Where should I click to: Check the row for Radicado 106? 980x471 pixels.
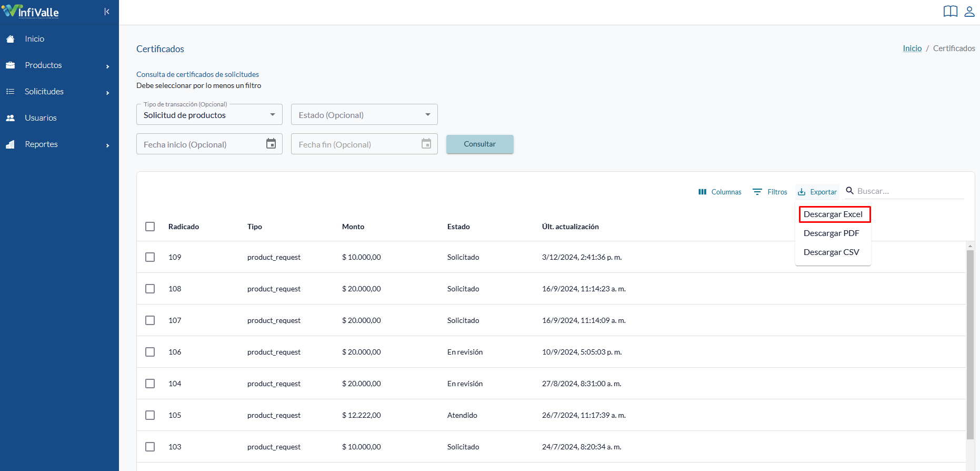click(x=150, y=352)
